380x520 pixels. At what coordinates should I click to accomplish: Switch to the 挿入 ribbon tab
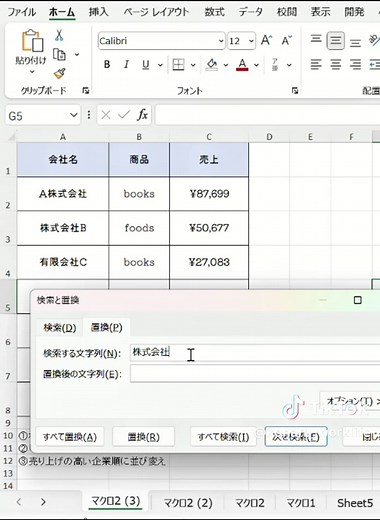(99, 12)
